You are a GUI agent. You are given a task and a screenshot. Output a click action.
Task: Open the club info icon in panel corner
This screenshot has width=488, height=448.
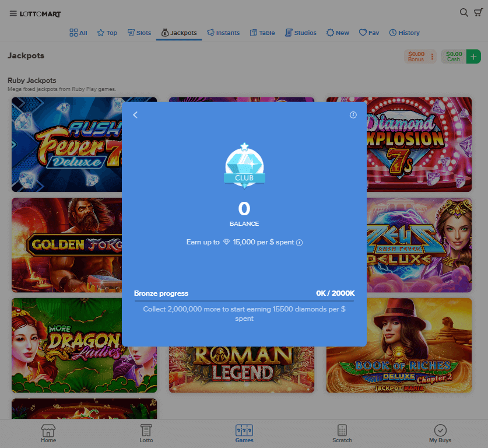coord(353,115)
